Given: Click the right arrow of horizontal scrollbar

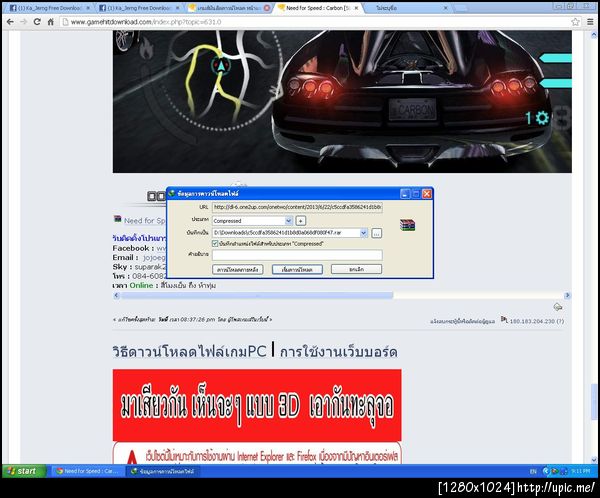Looking at the screenshot, I should pos(567,295).
